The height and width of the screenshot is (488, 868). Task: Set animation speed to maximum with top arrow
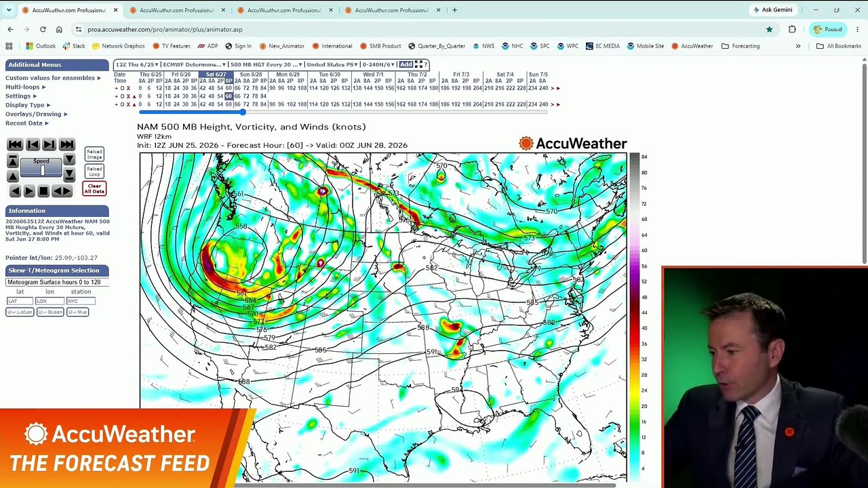click(x=12, y=161)
